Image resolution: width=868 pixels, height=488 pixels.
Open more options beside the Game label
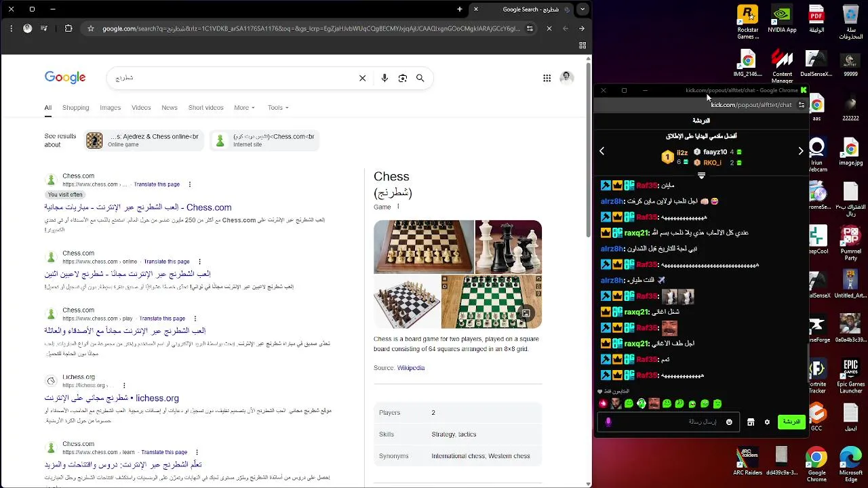pos(398,207)
